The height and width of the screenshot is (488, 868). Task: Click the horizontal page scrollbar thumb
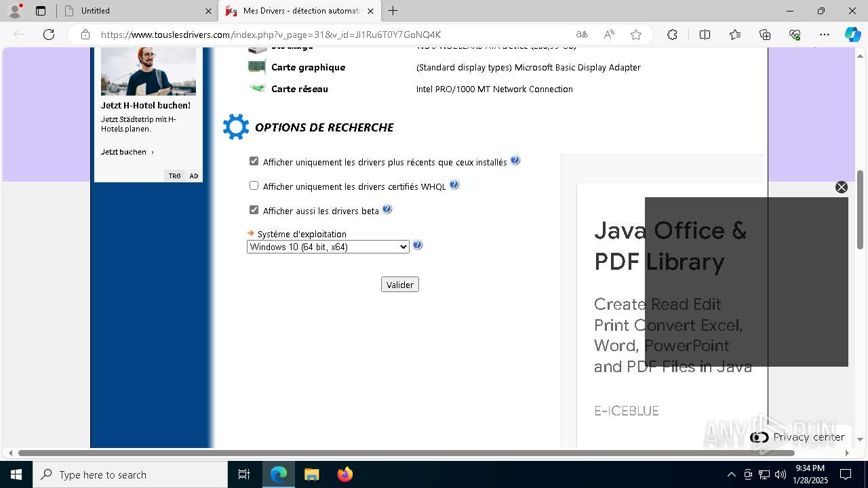point(406,453)
